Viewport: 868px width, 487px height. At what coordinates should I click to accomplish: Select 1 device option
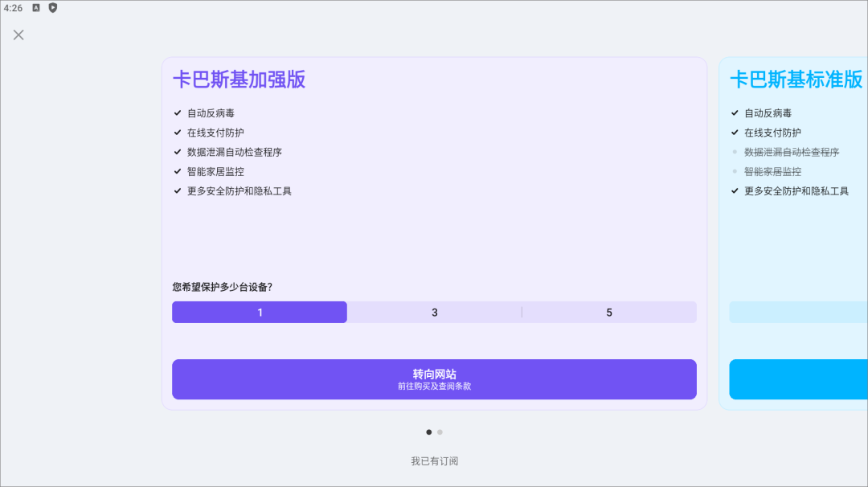260,312
